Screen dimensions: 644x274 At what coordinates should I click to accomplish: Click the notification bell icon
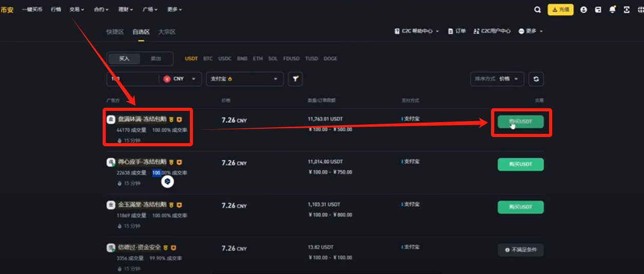point(612,10)
